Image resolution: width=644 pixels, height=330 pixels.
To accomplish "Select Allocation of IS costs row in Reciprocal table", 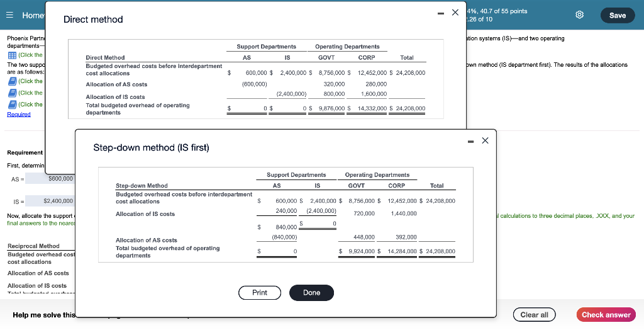I will tap(37, 285).
